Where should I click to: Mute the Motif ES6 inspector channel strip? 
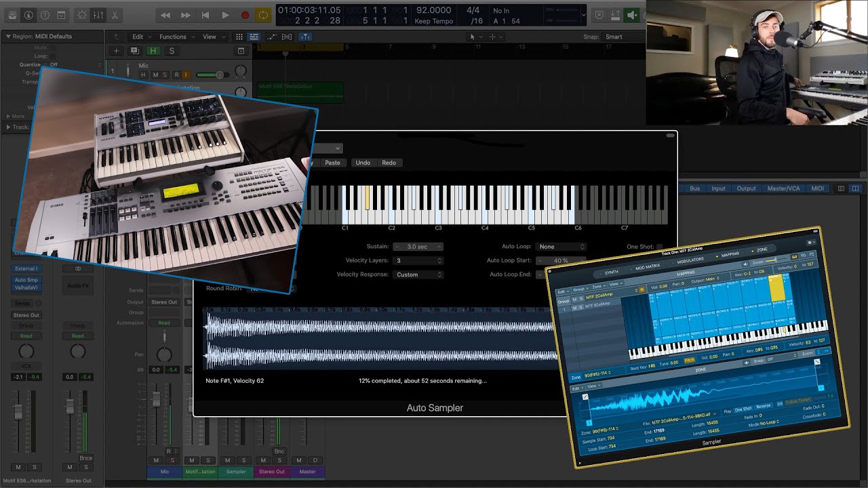[x=18, y=467]
